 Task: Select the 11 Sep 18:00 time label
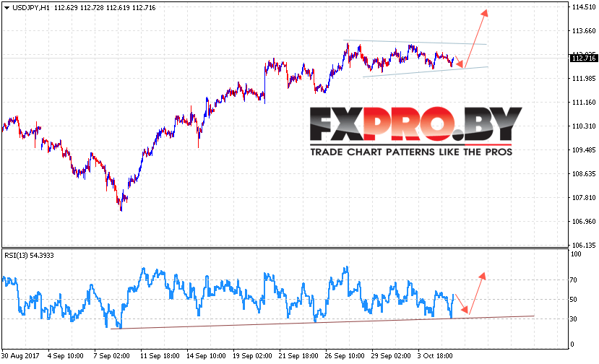coord(160,355)
